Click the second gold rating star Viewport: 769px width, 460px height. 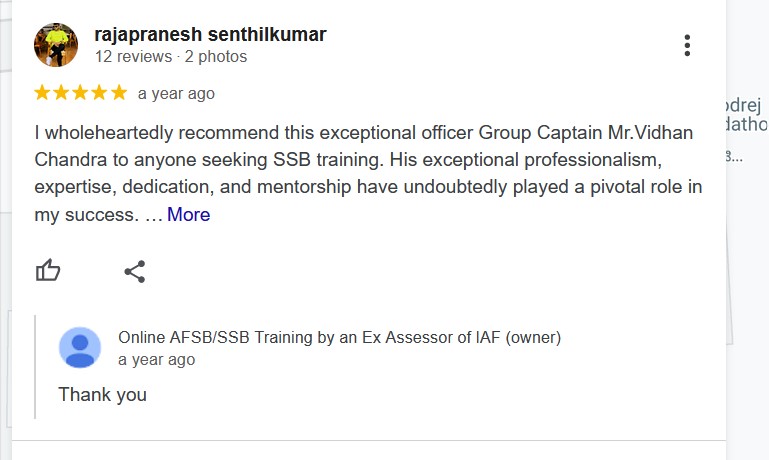pos(61,93)
